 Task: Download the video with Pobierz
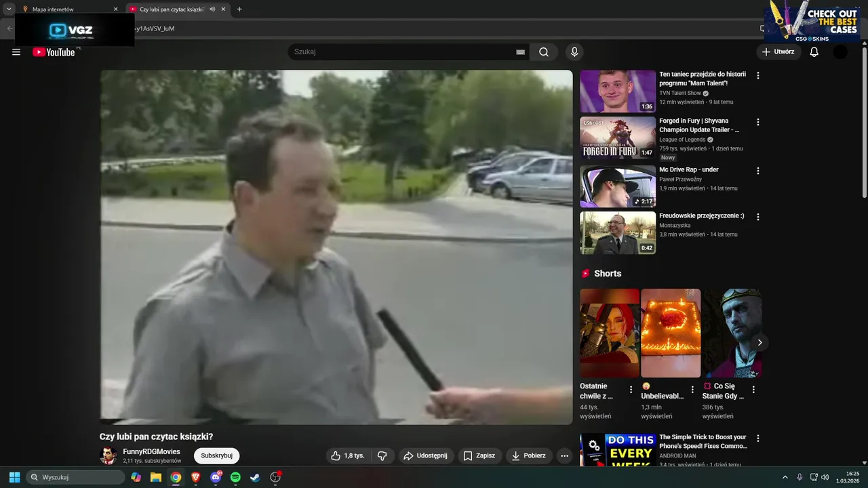(x=529, y=456)
